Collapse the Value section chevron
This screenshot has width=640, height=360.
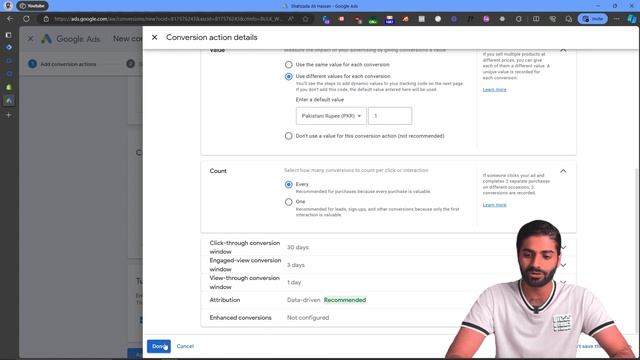point(563,50)
